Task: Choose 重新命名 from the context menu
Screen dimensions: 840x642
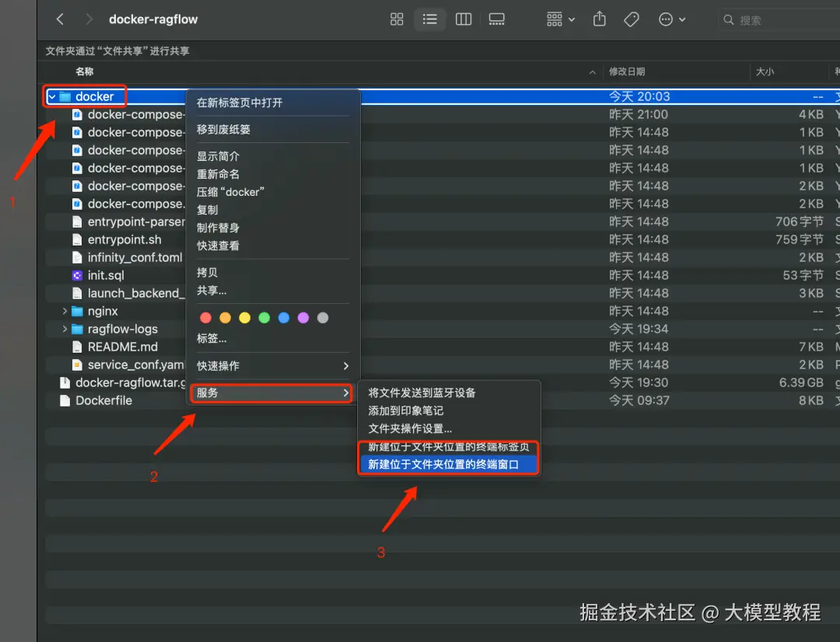Action: click(x=226, y=173)
